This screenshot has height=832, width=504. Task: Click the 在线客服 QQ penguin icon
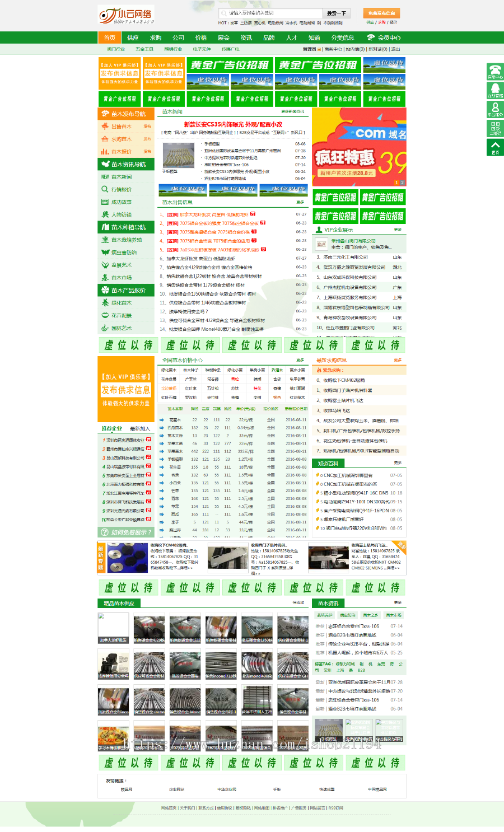(494, 88)
